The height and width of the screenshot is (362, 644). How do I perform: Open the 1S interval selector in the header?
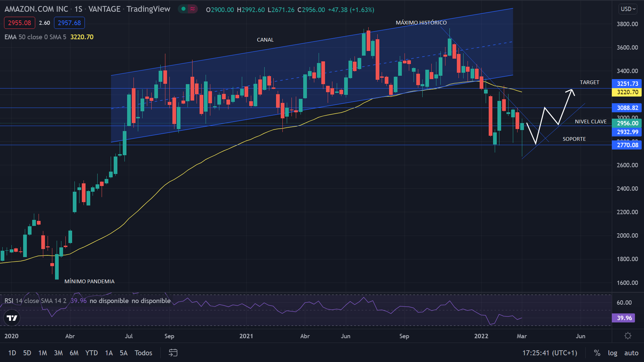[x=78, y=9]
